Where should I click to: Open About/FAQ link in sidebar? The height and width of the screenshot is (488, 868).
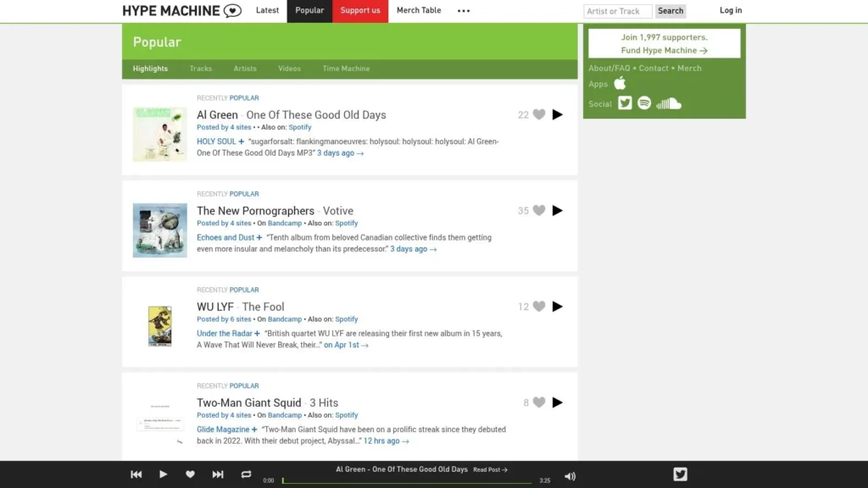[x=609, y=69]
